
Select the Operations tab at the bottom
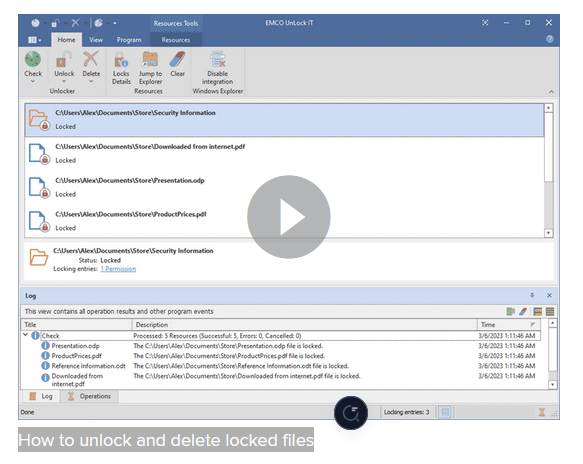[90, 396]
